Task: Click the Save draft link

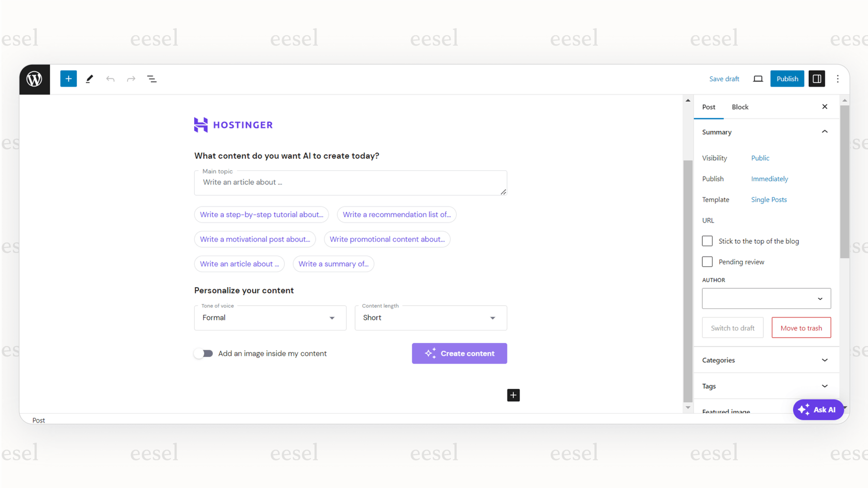Action: coord(724,79)
